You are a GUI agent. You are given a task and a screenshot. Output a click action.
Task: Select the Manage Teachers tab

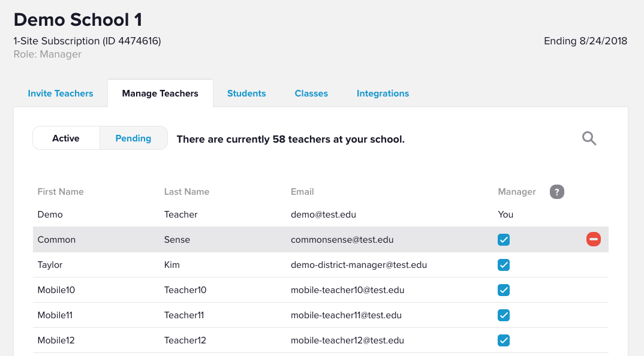point(160,93)
